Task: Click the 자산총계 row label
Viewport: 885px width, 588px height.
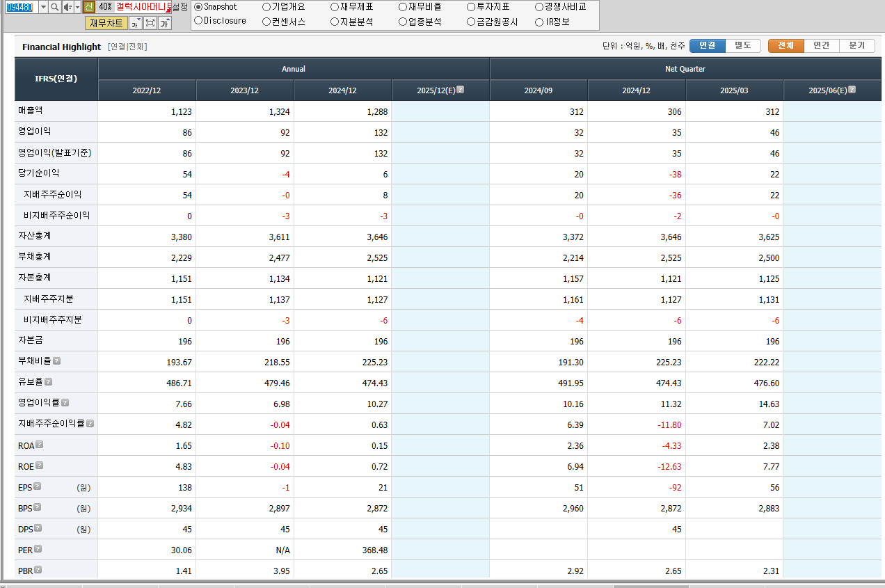Action: pos(35,236)
